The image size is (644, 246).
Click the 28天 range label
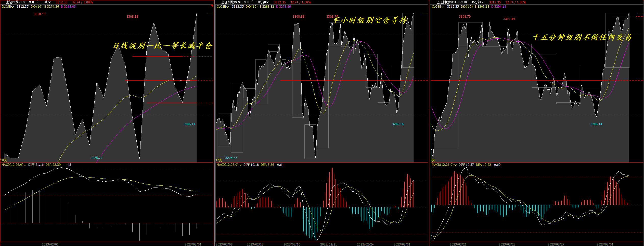point(4,160)
